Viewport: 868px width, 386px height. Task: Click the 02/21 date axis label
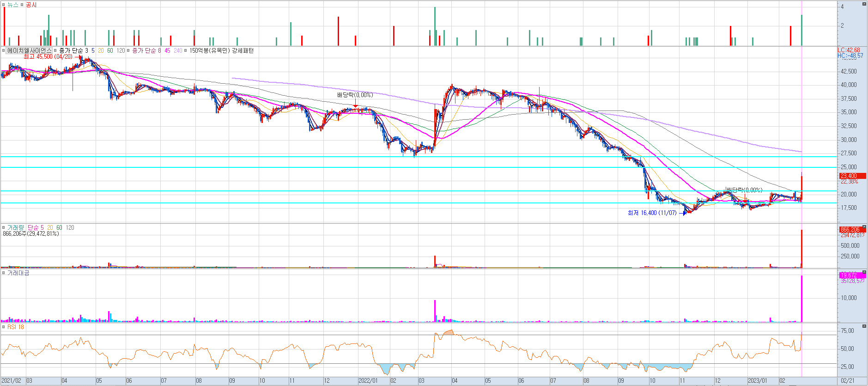tap(848, 381)
